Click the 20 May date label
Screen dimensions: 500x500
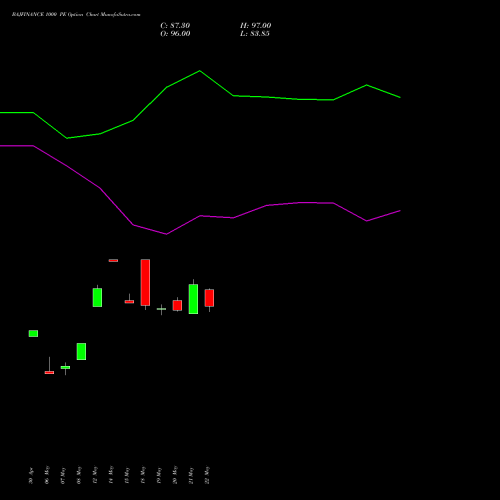(175, 475)
